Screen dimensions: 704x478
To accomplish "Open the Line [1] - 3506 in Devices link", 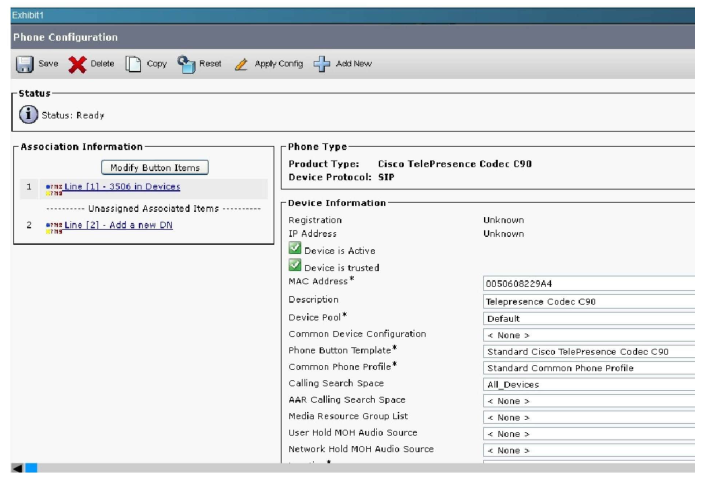I will 122,186.
